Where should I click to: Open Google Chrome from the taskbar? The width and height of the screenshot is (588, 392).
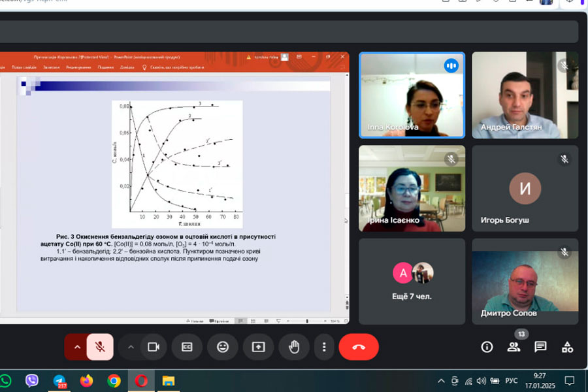pos(114,381)
